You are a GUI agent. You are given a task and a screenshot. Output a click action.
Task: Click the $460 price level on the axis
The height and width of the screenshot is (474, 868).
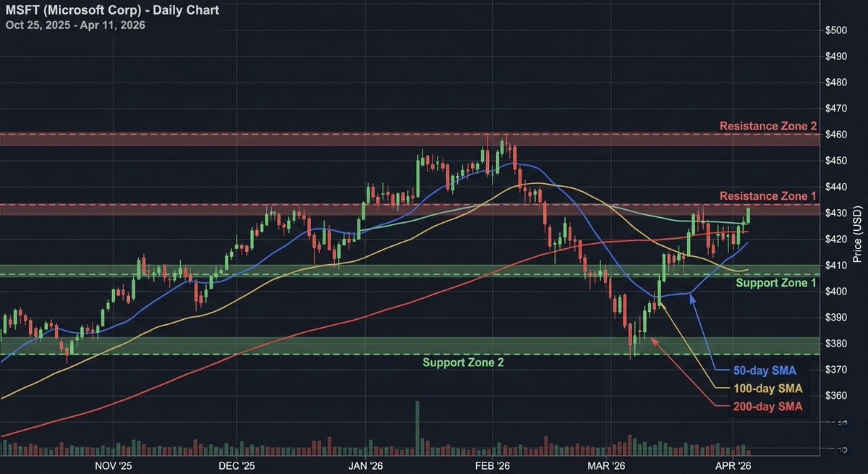(x=838, y=133)
